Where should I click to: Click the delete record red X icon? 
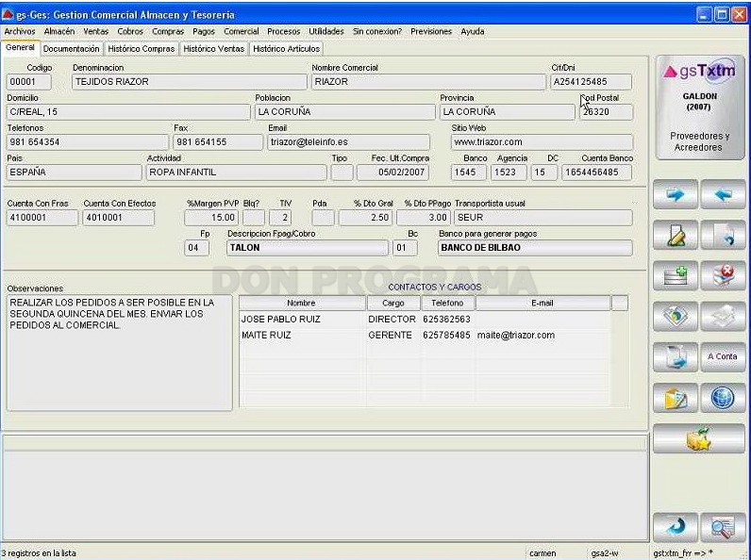[723, 275]
